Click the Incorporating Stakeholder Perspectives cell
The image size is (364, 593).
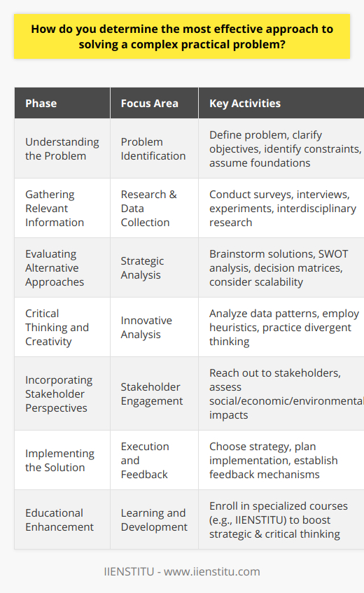62,393
